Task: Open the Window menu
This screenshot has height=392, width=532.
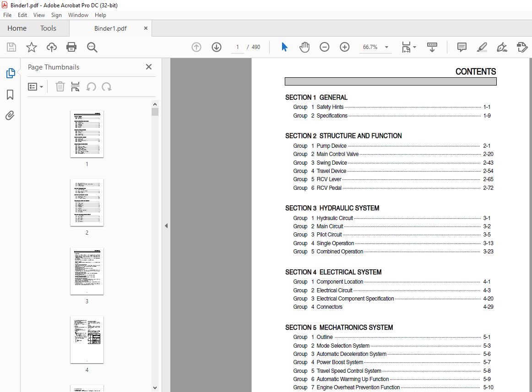Action: (78, 15)
